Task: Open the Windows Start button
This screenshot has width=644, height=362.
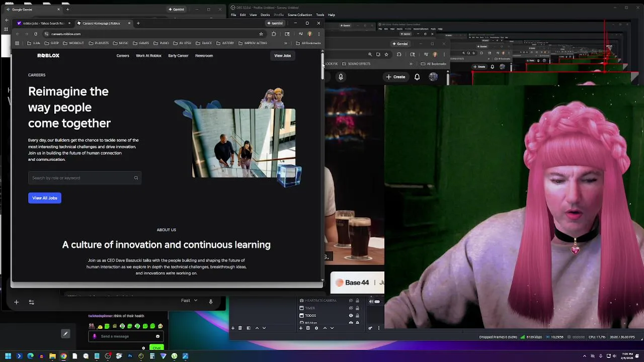Action: coord(8,356)
